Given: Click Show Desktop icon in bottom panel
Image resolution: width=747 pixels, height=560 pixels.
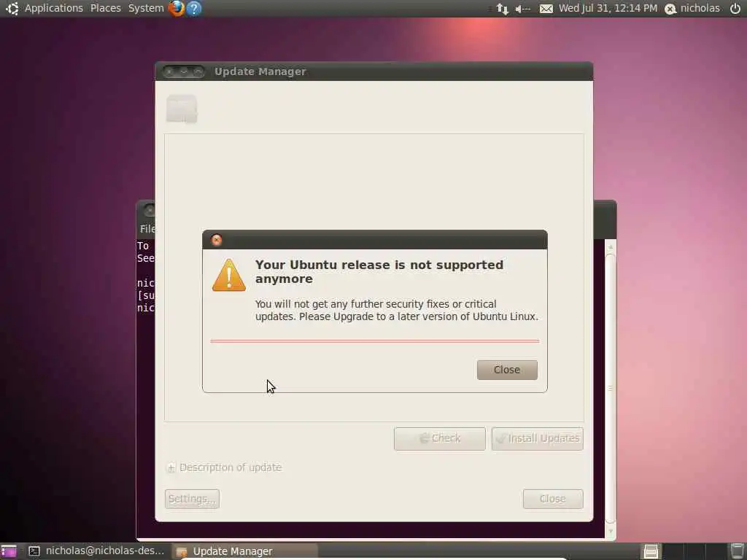Looking at the screenshot, I should 8,551.
